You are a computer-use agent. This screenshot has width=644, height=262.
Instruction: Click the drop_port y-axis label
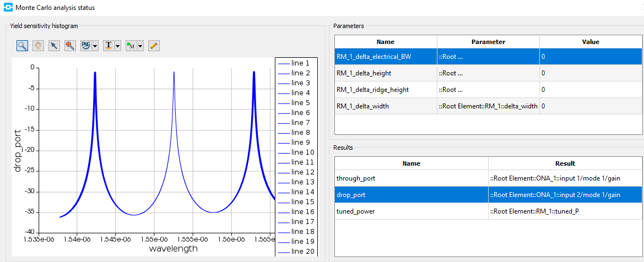point(19,150)
